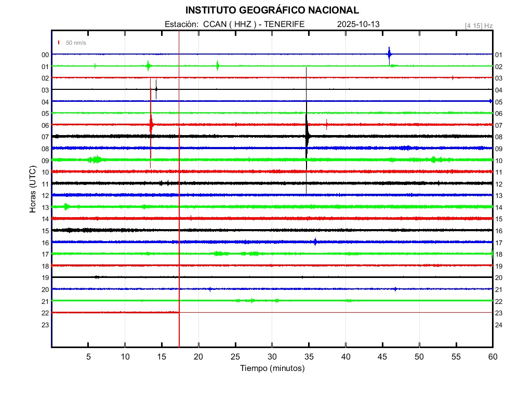
Task: Select the small red spike near minute 37 on trace 06
Action: point(327,124)
